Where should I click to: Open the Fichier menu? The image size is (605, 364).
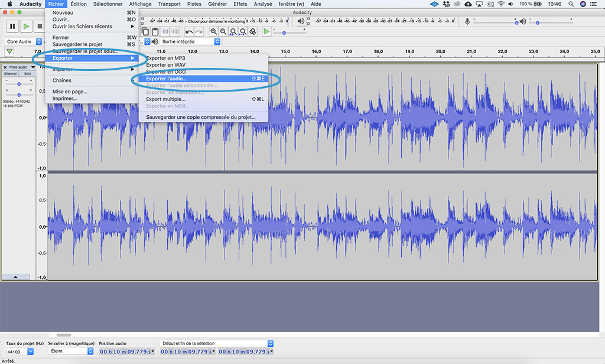point(56,4)
